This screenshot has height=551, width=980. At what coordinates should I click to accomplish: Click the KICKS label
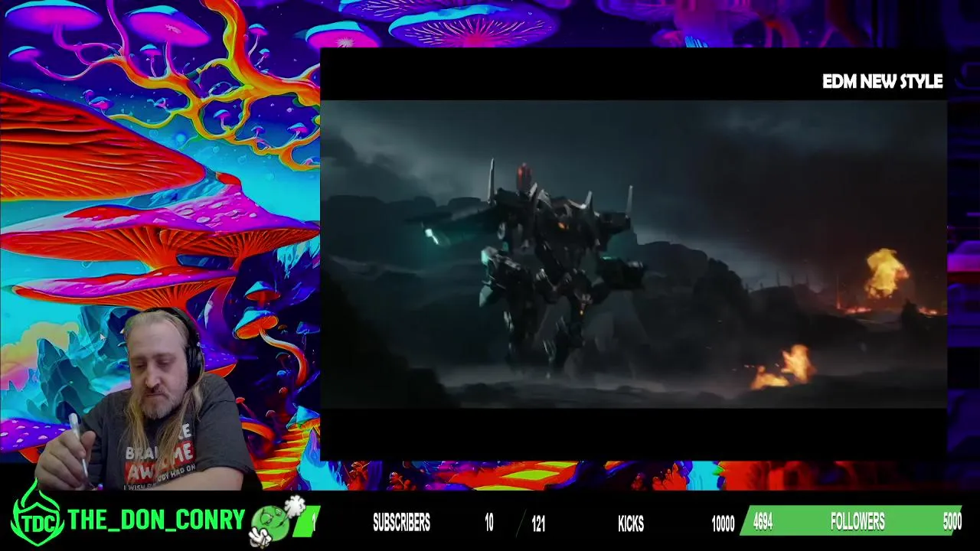click(x=631, y=523)
